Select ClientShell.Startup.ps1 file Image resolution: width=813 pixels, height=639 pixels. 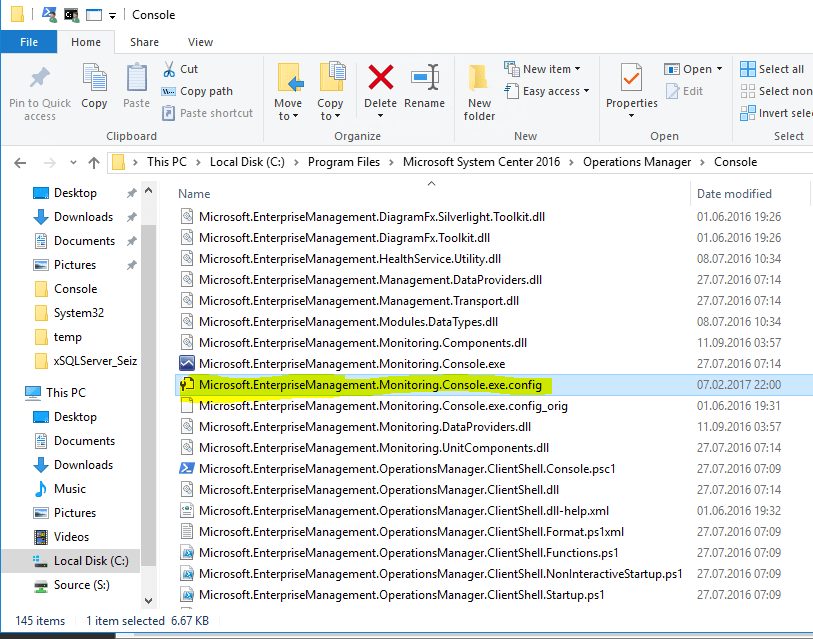coord(402,595)
